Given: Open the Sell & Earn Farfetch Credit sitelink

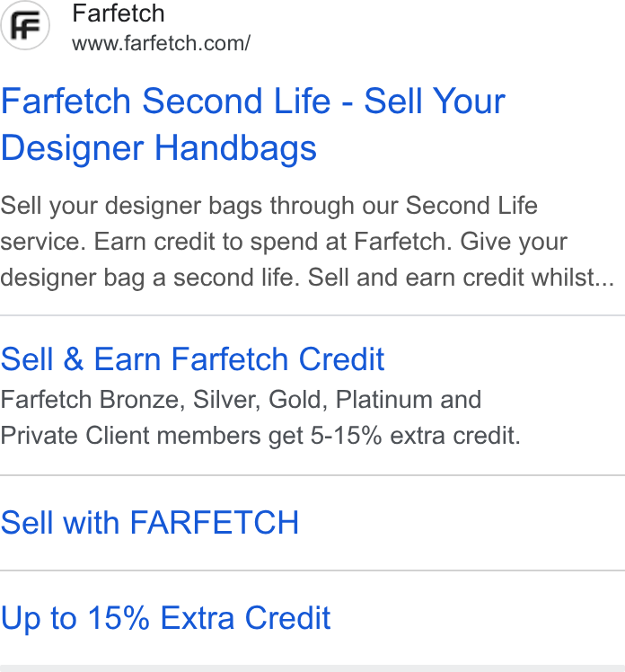Looking at the screenshot, I should click(x=192, y=358).
